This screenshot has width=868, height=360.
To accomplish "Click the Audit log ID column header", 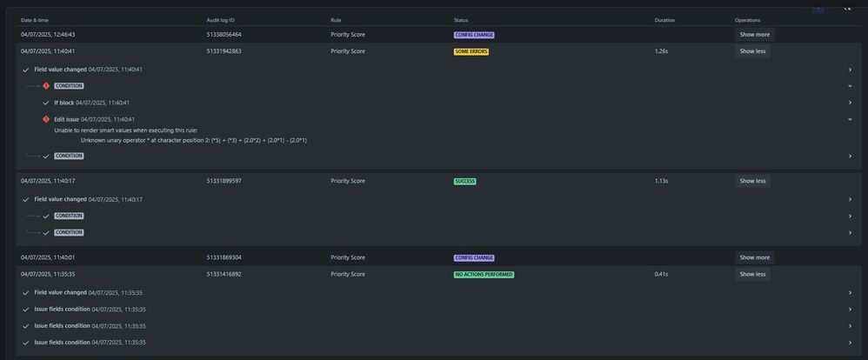I will click(220, 21).
